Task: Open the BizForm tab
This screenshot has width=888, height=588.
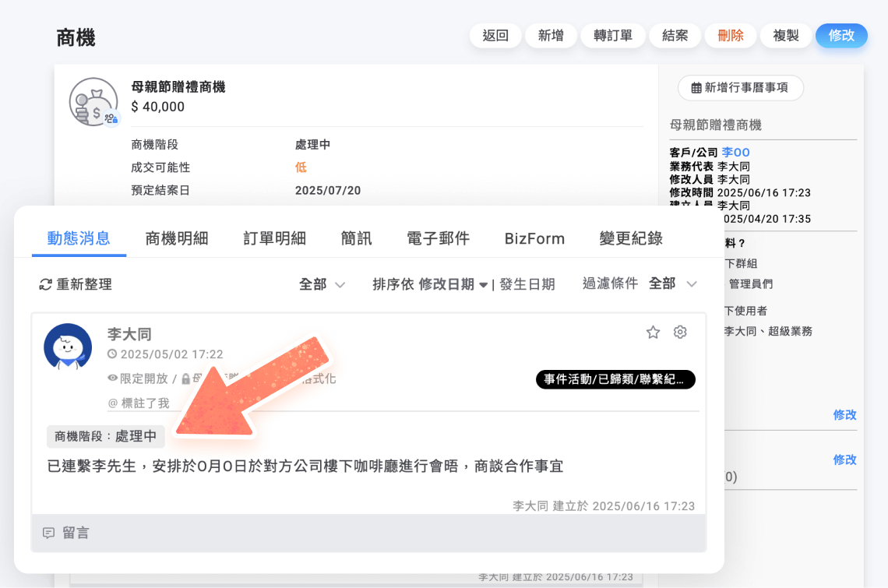Action: 534,238
